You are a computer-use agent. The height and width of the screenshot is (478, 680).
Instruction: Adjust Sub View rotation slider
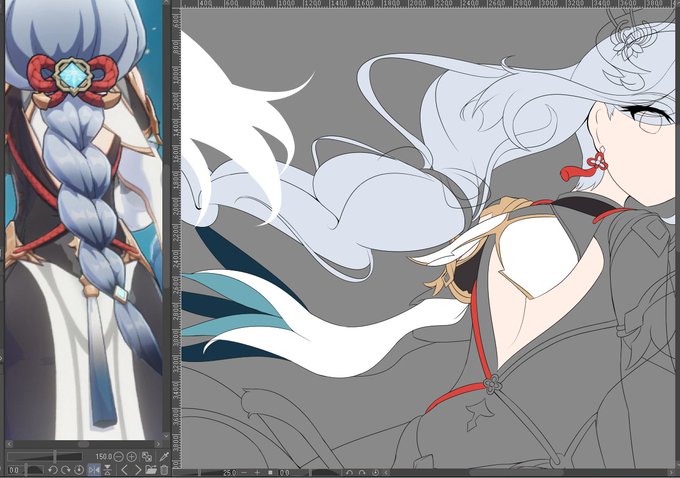35,470
